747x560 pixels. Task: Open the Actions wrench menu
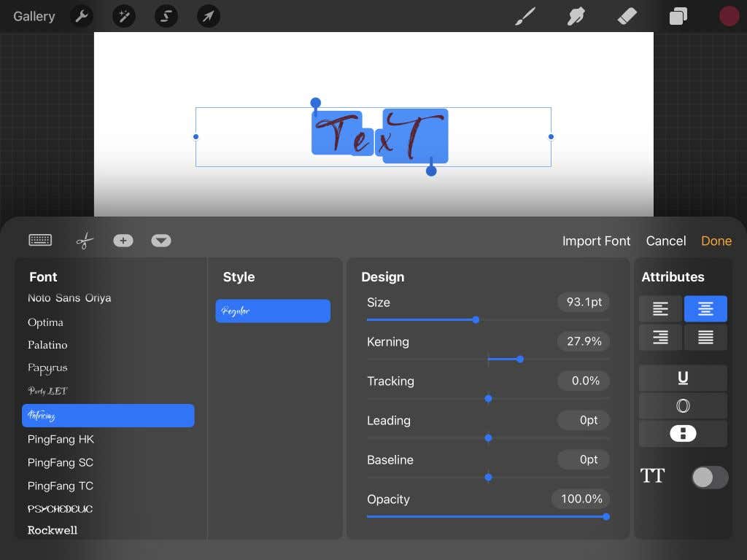tap(81, 16)
